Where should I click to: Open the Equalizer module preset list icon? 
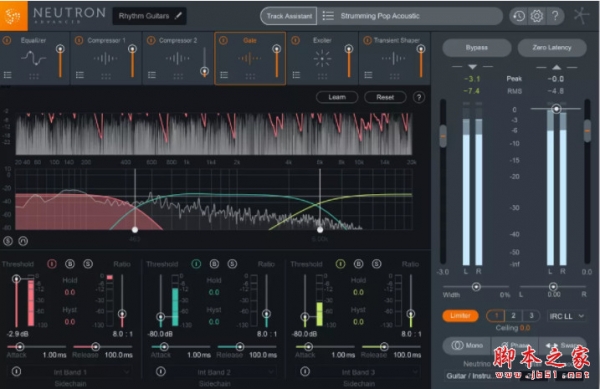point(7,75)
